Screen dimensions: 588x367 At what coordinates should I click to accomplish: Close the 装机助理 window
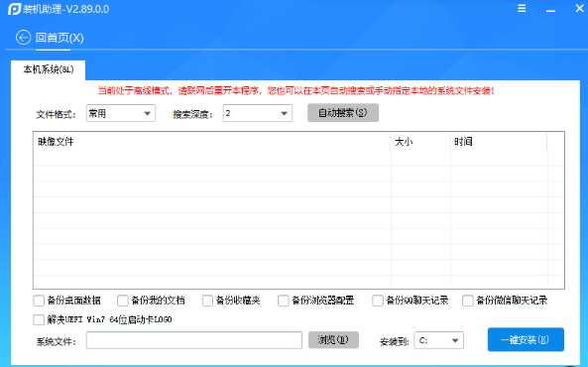point(580,8)
